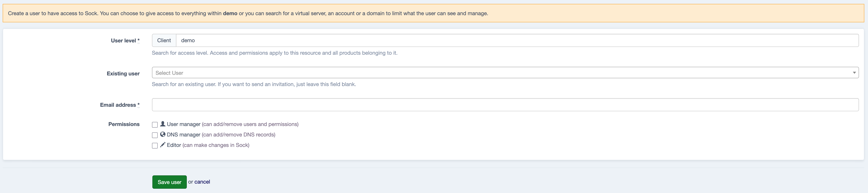Click the Editor pencil icon

[x=162, y=144]
